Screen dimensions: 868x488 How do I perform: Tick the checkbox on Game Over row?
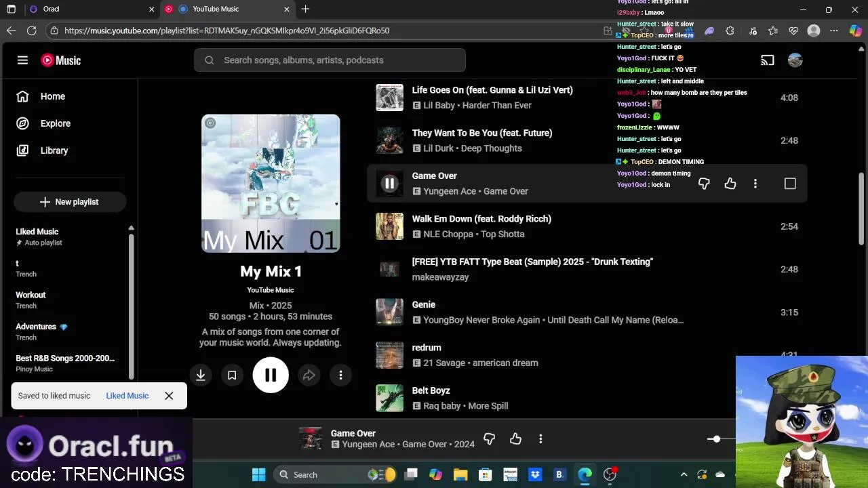coord(790,183)
